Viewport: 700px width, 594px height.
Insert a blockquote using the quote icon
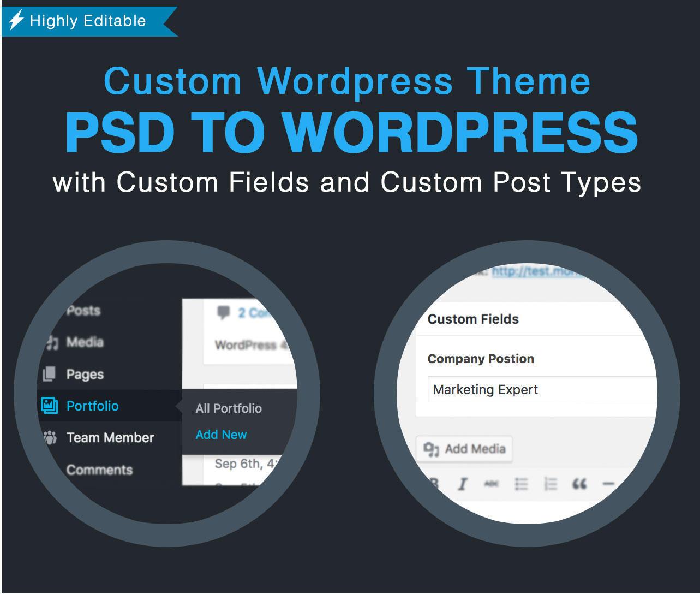click(581, 483)
